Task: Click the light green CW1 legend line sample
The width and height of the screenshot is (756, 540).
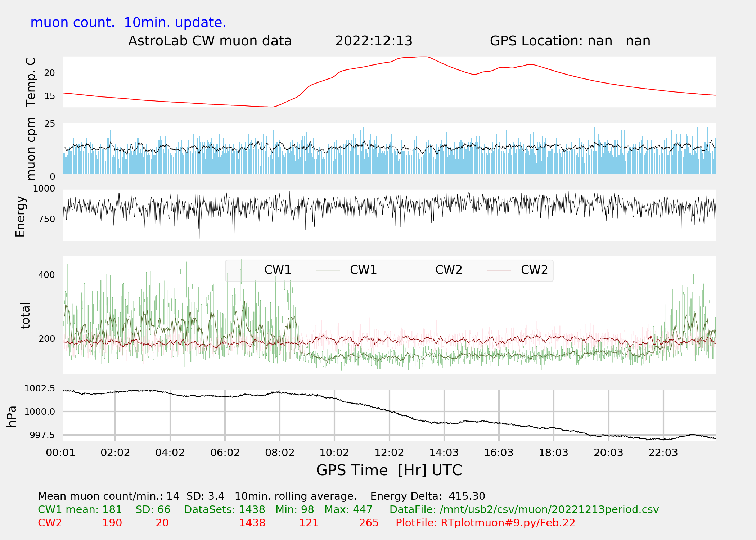Action: 242,270
